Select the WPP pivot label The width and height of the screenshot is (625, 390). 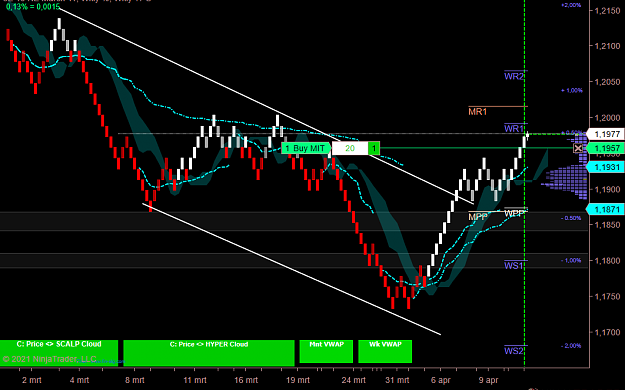[514, 213]
